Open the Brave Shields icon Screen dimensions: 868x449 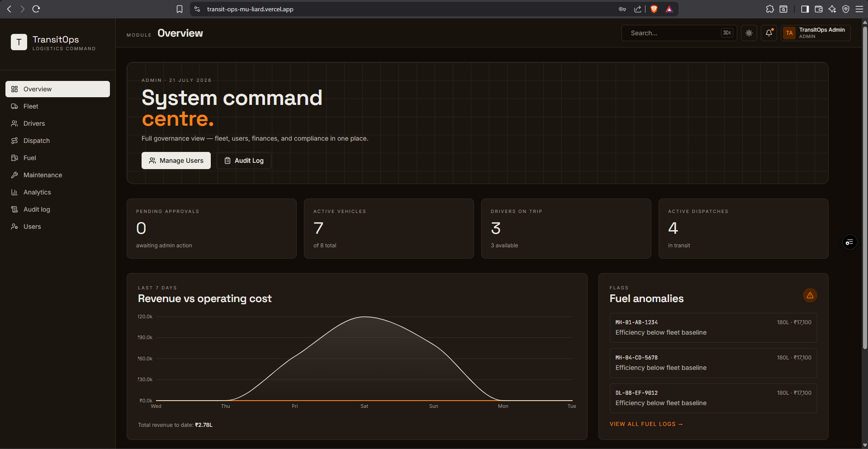click(x=654, y=9)
